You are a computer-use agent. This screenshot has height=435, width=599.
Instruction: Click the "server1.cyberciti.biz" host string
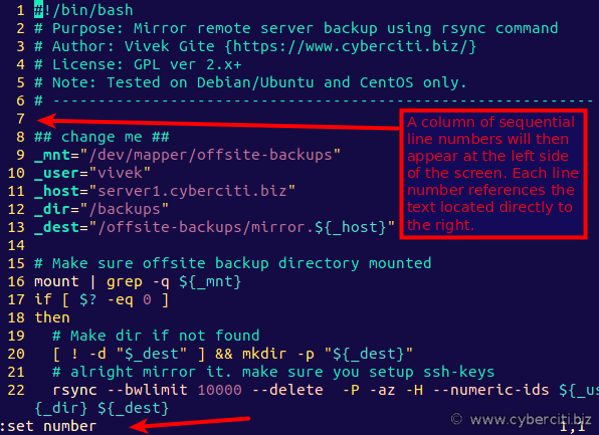point(192,191)
